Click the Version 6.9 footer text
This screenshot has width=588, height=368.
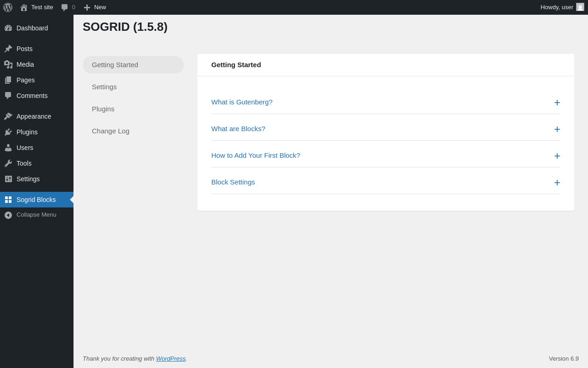pyautogui.click(x=564, y=359)
